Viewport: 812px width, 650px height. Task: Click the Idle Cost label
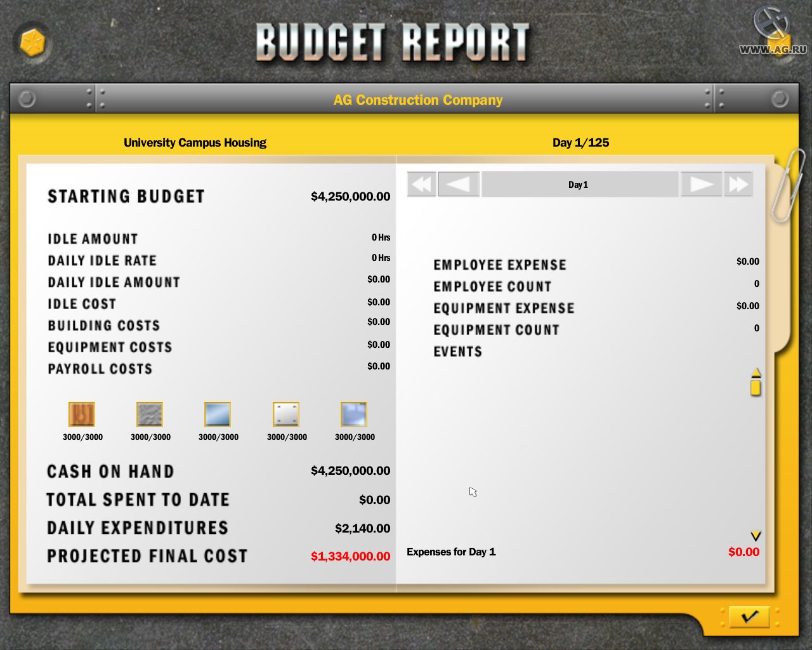pyautogui.click(x=82, y=303)
